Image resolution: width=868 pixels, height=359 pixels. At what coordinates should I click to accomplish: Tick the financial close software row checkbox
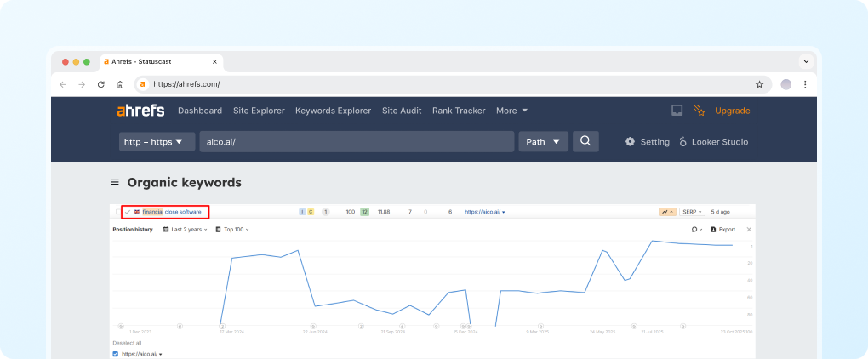[x=117, y=211]
